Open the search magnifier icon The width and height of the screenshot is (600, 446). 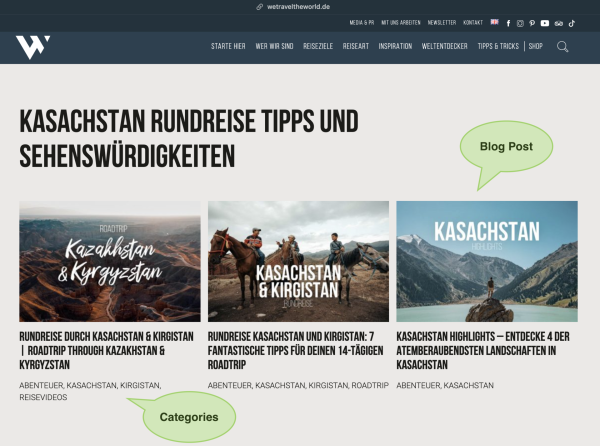point(562,47)
